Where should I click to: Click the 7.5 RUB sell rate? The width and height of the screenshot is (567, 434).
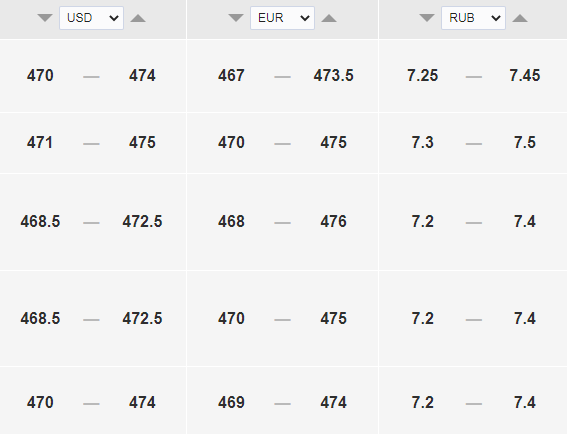(x=525, y=142)
